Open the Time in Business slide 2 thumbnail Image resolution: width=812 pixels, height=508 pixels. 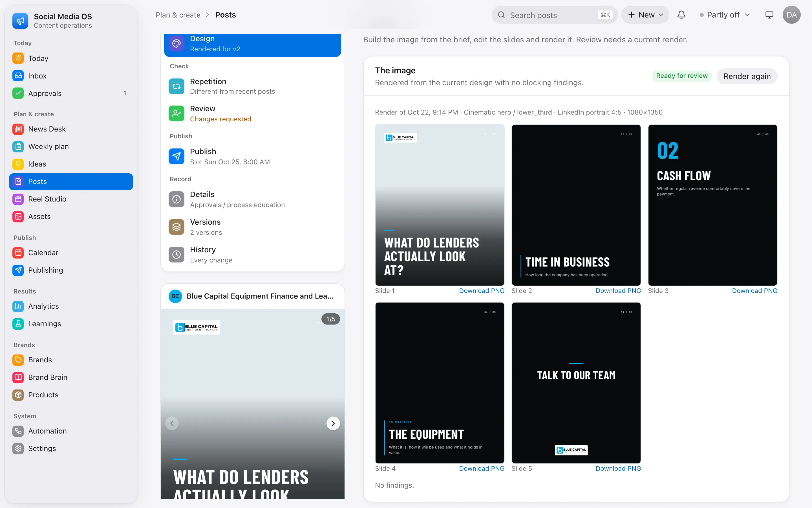(x=576, y=205)
